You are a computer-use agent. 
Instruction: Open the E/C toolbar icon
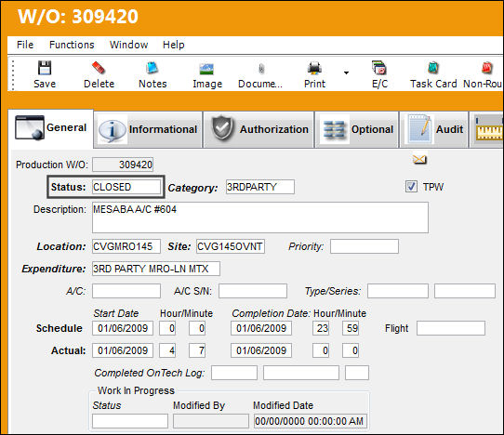point(379,68)
